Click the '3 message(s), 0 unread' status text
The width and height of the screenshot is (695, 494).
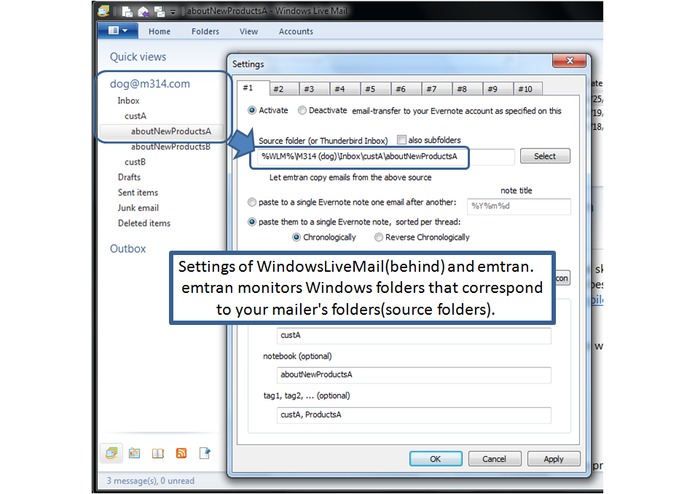[150, 481]
